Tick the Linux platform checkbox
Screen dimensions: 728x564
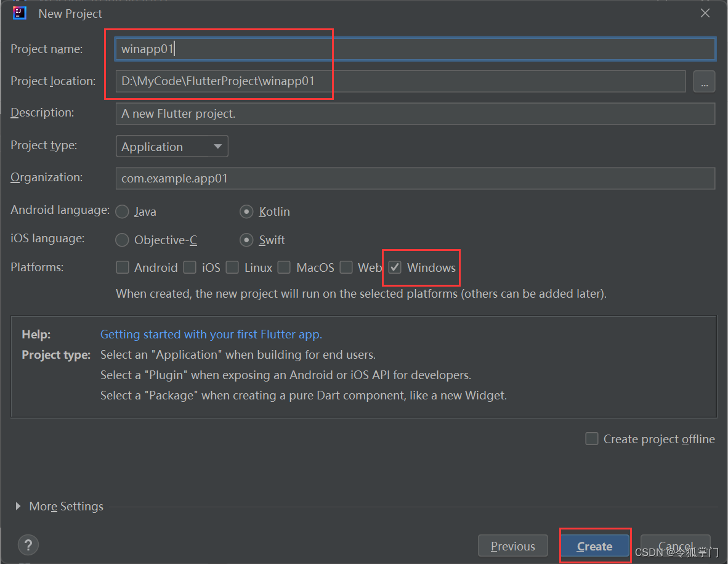point(232,268)
